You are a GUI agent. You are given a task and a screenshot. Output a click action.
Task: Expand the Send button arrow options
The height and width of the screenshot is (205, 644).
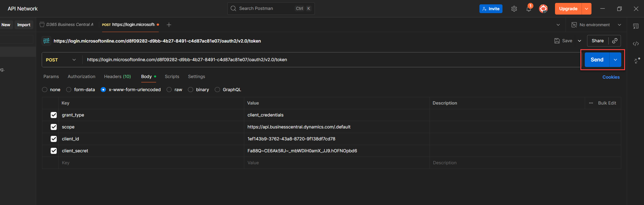click(x=615, y=60)
